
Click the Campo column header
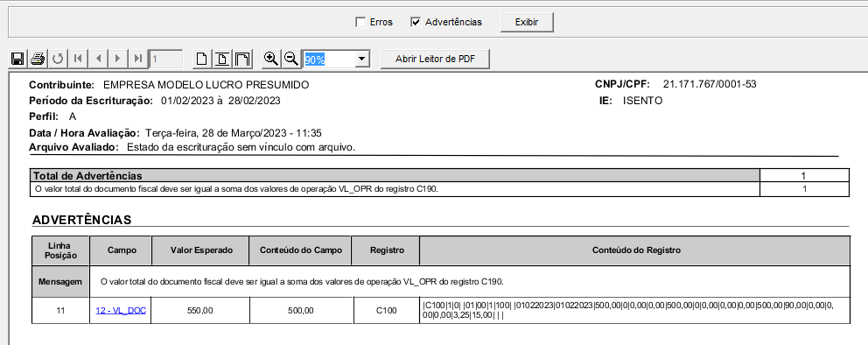[122, 250]
